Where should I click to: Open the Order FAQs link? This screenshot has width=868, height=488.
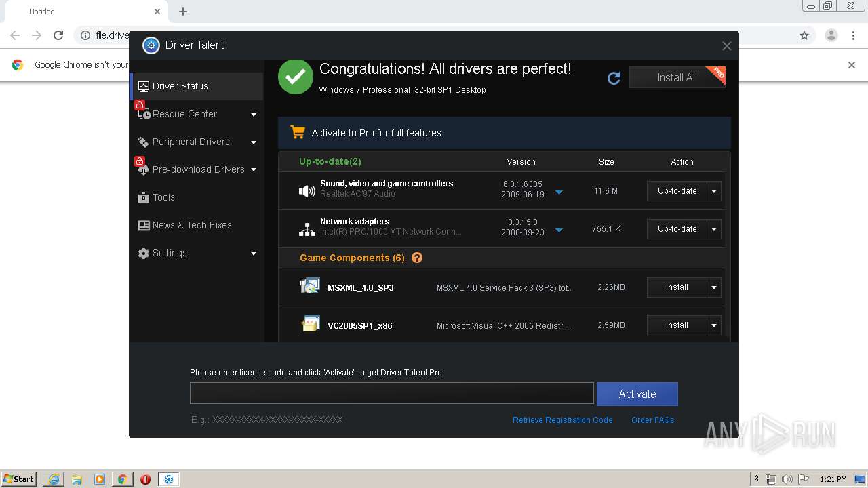click(652, 420)
